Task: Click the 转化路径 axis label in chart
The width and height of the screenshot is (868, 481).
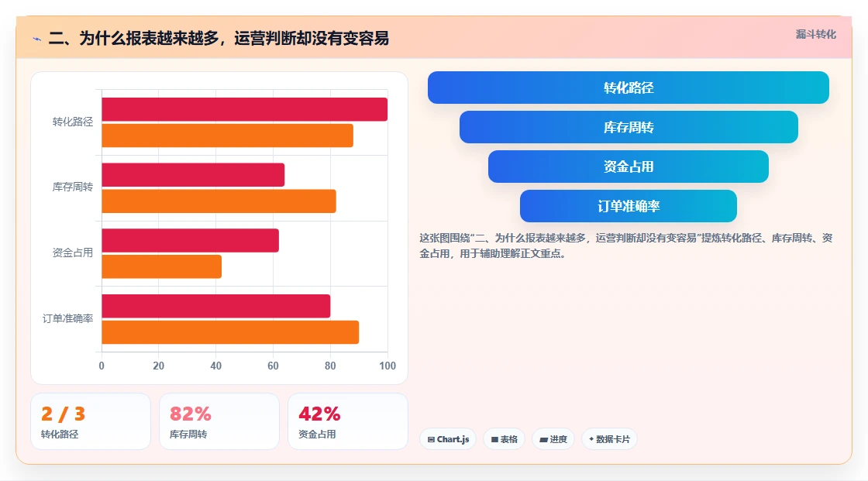Action: [x=73, y=122]
